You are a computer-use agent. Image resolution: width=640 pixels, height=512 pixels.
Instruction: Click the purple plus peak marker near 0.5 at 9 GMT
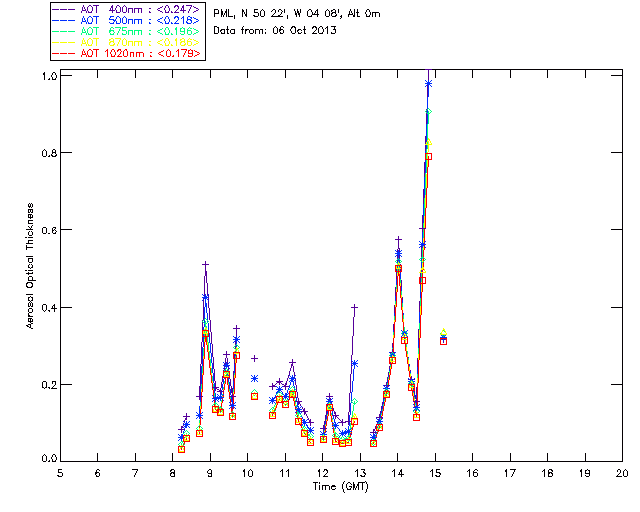(205, 265)
